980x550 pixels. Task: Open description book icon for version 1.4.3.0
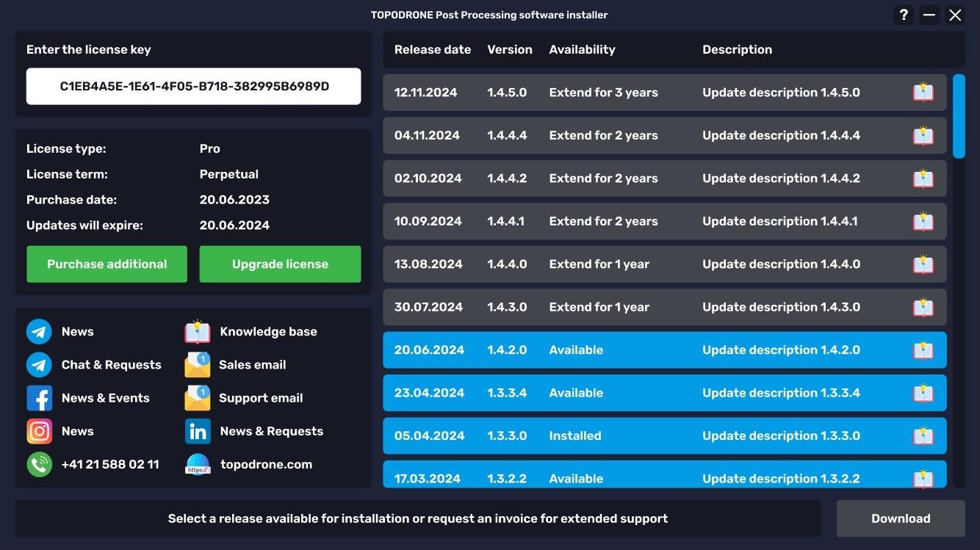click(923, 307)
